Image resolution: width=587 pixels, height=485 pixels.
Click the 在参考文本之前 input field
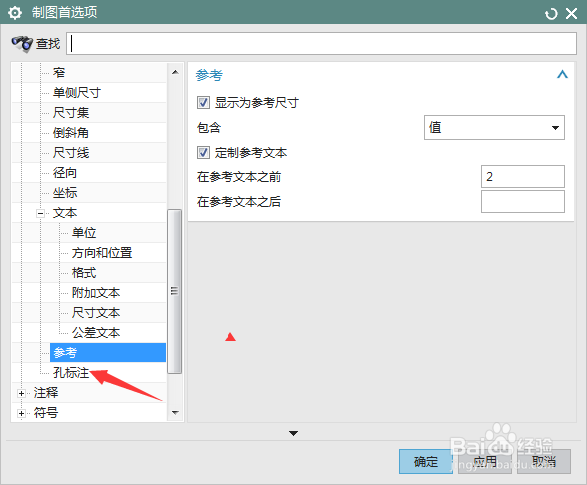pyautogui.click(x=523, y=177)
